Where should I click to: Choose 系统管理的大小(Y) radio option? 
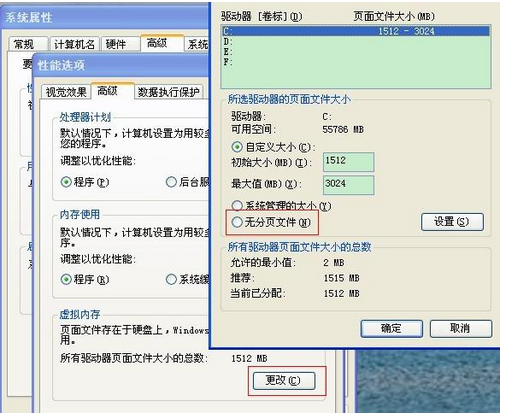click(x=281, y=206)
